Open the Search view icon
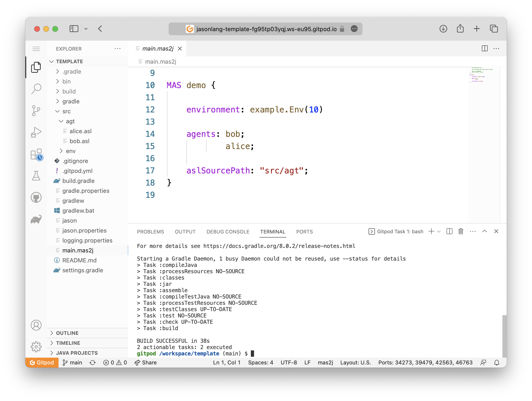 (36, 89)
